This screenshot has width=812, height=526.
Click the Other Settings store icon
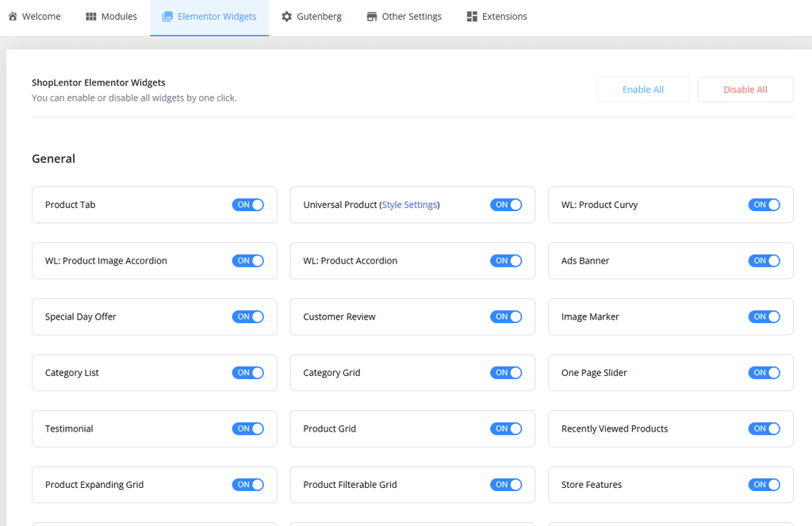(372, 17)
